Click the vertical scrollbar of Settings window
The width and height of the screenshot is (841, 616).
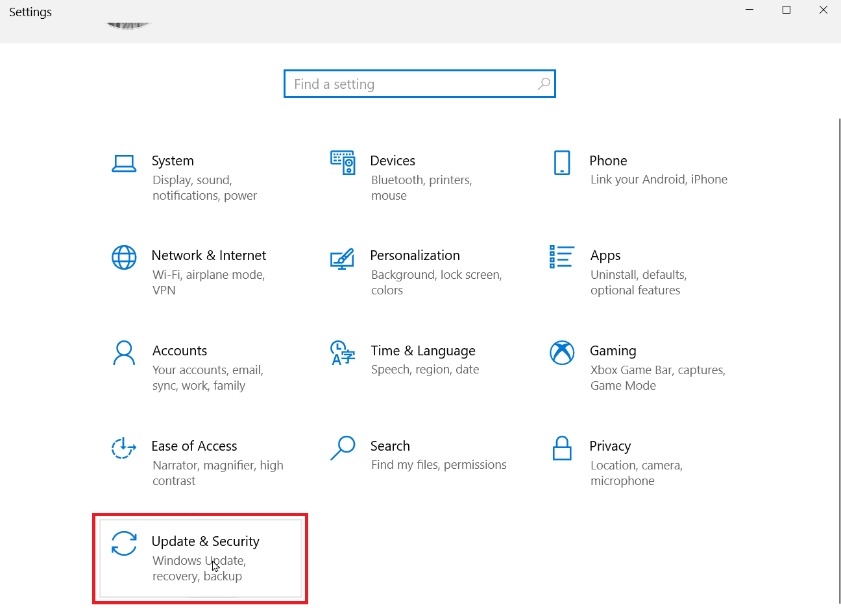coord(839,361)
